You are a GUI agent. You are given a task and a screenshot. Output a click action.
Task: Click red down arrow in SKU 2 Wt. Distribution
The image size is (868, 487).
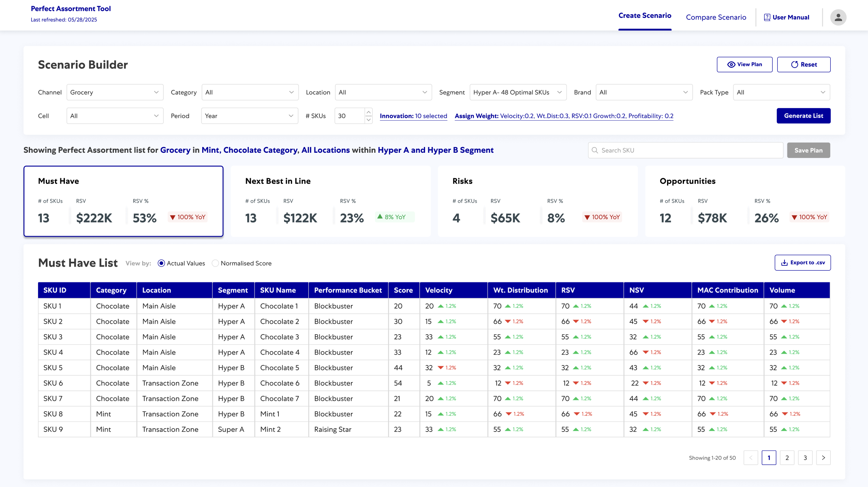pyautogui.click(x=508, y=322)
